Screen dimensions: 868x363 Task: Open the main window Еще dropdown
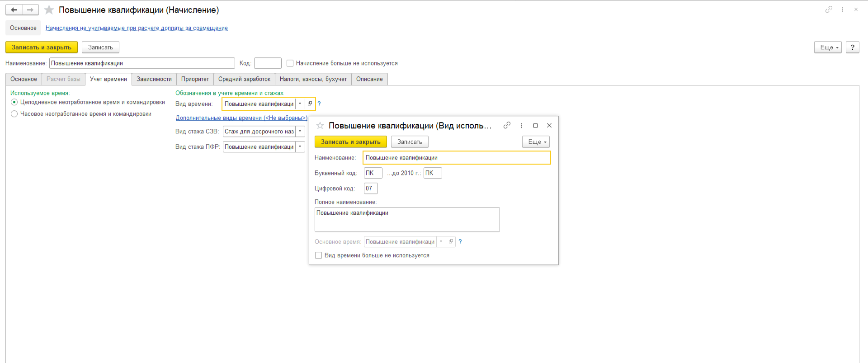pyautogui.click(x=828, y=47)
